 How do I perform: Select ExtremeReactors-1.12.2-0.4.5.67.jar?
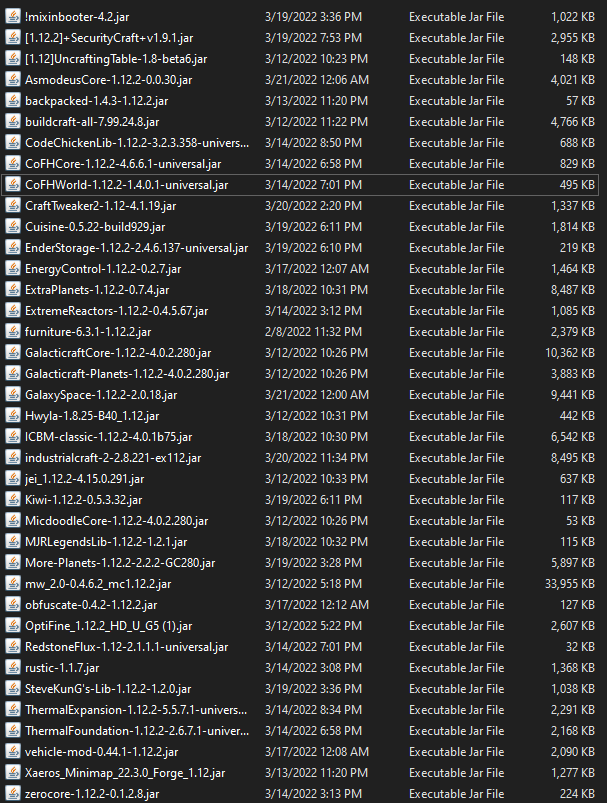[117, 311]
